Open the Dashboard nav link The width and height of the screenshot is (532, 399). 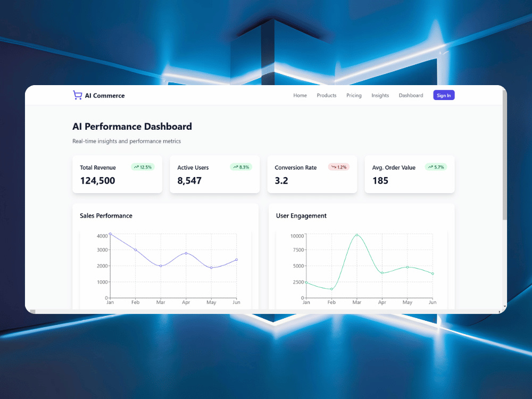(x=411, y=95)
